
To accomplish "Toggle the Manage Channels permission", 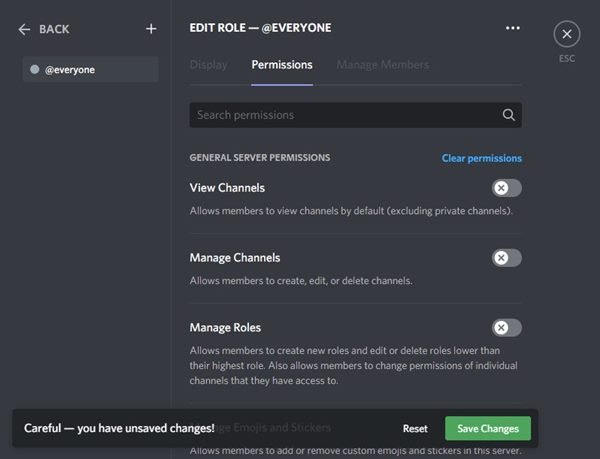I will coord(507,258).
